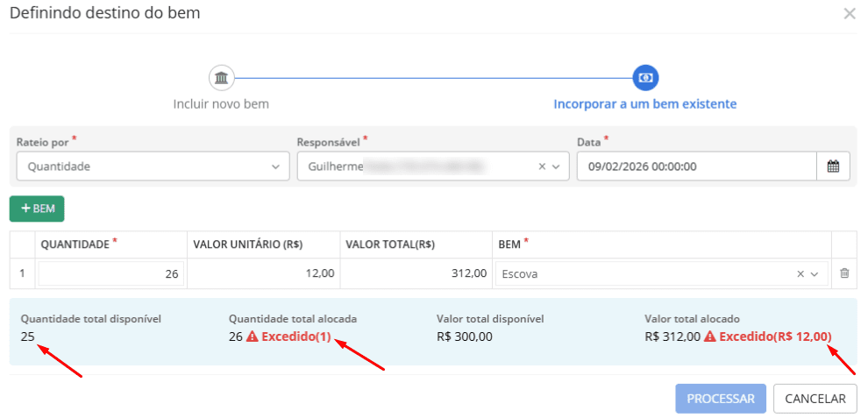Click the bank icon for Incluir novo bem
Screen dimensions: 868x418
[221, 78]
